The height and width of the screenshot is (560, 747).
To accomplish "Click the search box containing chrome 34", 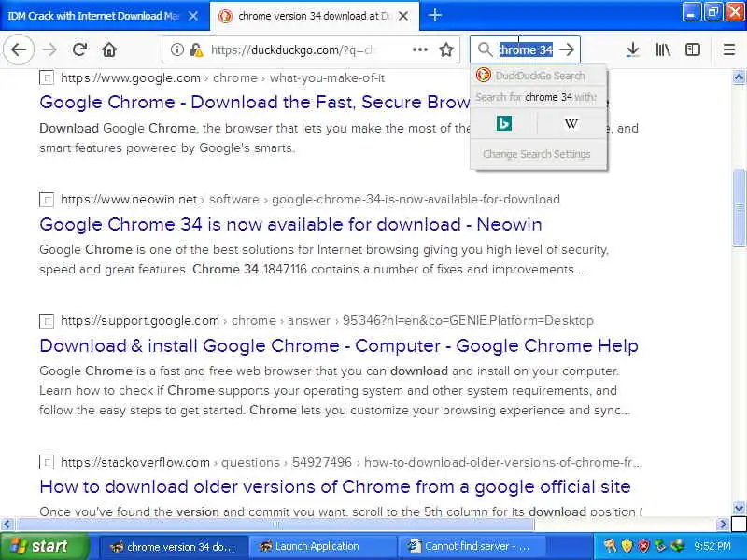I will coord(526,49).
